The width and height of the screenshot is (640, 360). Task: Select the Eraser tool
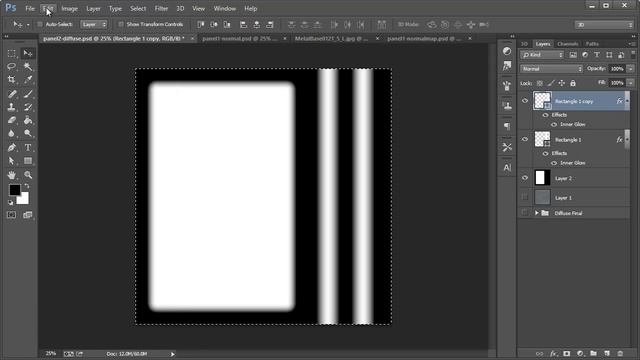11,120
